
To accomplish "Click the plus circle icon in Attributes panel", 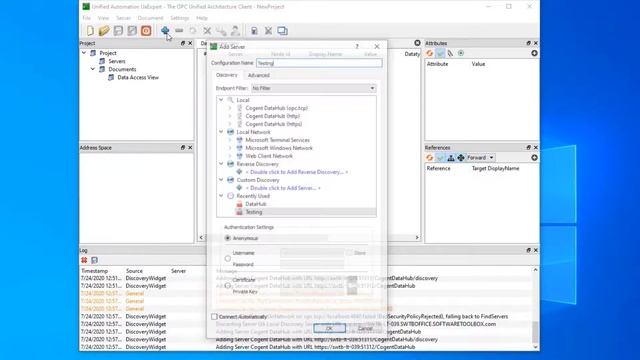I will (x=534, y=53).
